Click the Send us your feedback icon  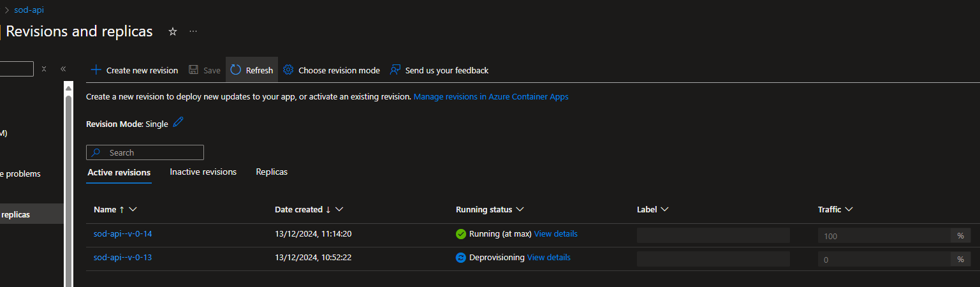[395, 70]
